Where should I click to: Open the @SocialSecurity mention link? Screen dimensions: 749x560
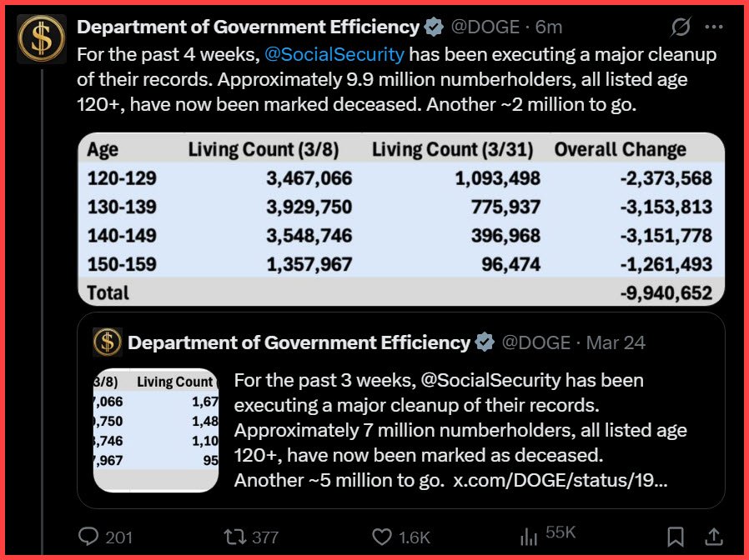point(334,55)
